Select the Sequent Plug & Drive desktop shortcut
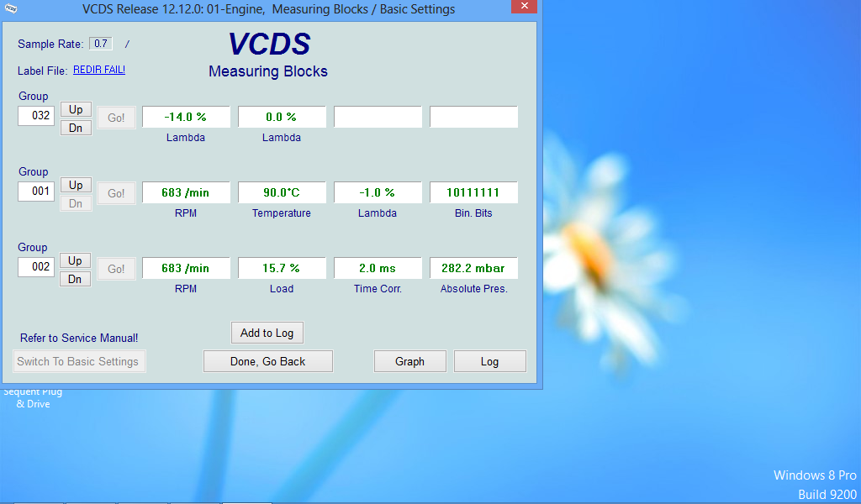Image resolution: width=861 pixels, height=504 pixels. click(33, 398)
